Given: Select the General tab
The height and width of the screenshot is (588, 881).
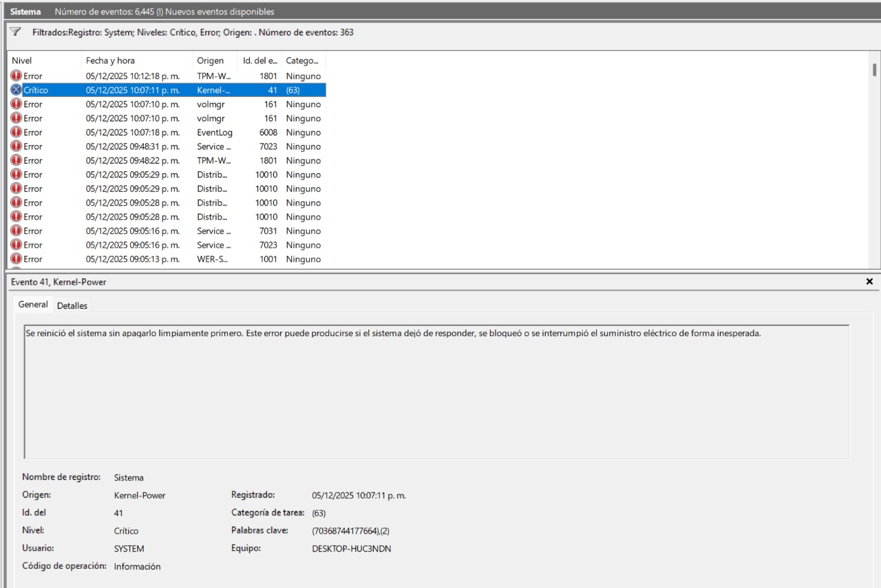Looking at the screenshot, I should click(33, 305).
